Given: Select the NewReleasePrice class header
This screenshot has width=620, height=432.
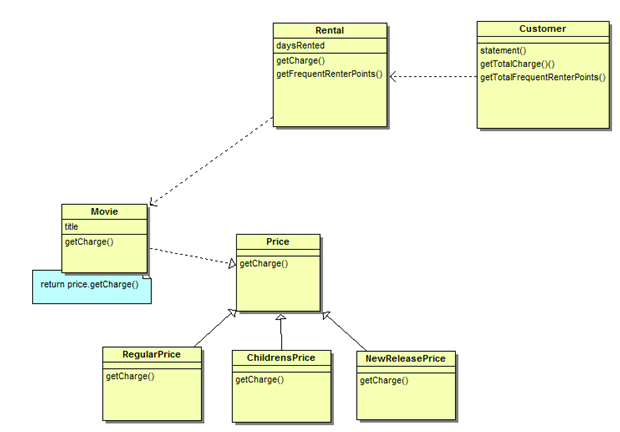Looking at the screenshot, I should (405, 358).
